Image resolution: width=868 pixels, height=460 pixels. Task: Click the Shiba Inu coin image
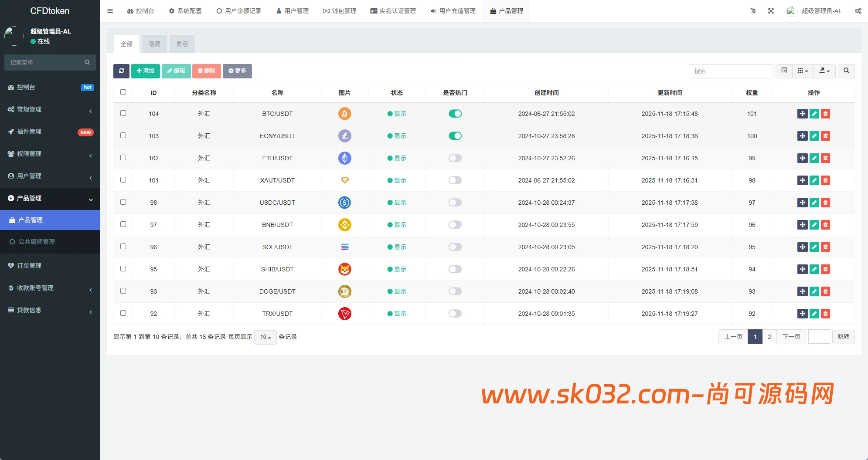tap(344, 269)
